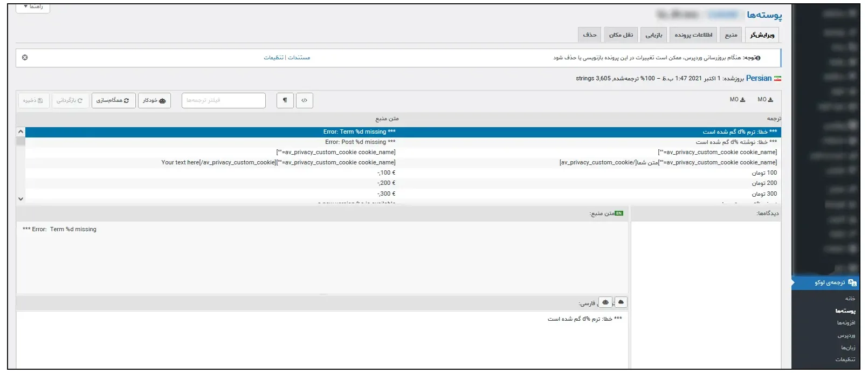
Task: Open ترجمه‌ی لوکو in the sidebar
Action: point(826,282)
